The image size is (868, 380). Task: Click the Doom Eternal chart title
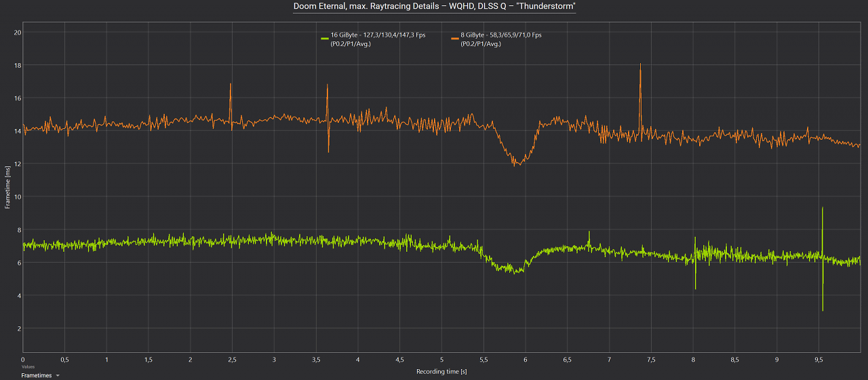pyautogui.click(x=434, y=6)
